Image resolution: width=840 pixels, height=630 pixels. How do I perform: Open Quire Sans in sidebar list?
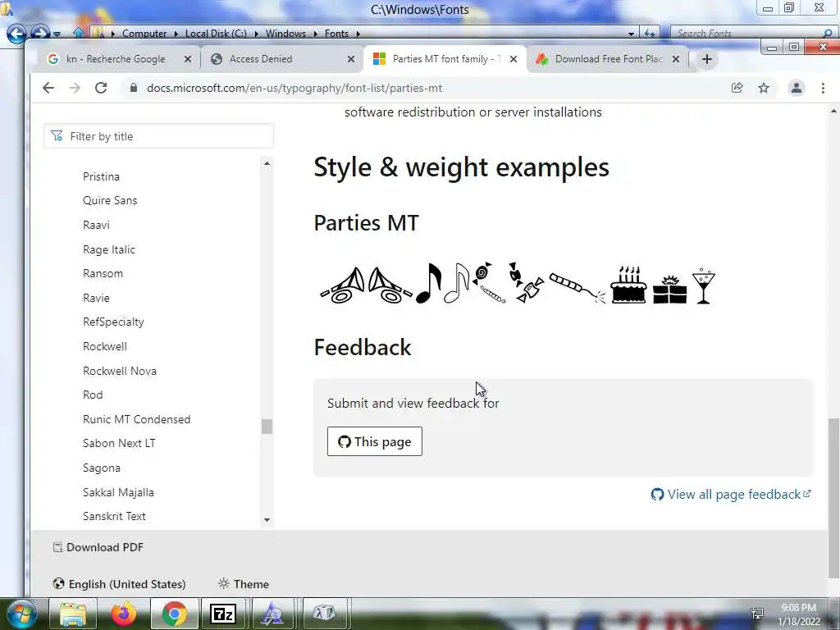coord(110,200)
